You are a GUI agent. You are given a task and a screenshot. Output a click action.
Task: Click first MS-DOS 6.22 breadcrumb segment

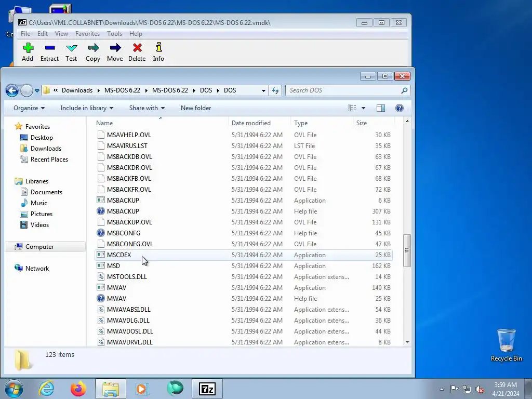(x=122, y=90)
